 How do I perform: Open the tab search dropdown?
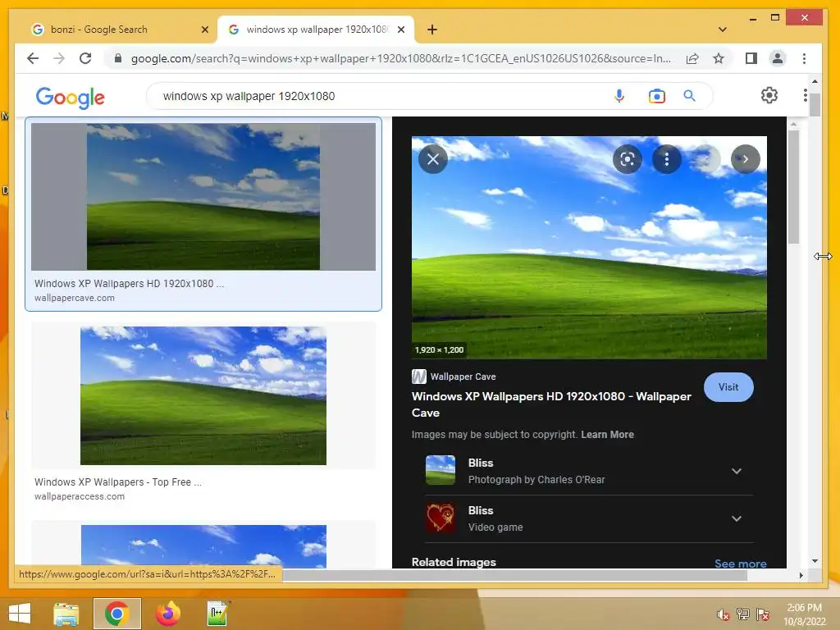[x=723, y=30]
